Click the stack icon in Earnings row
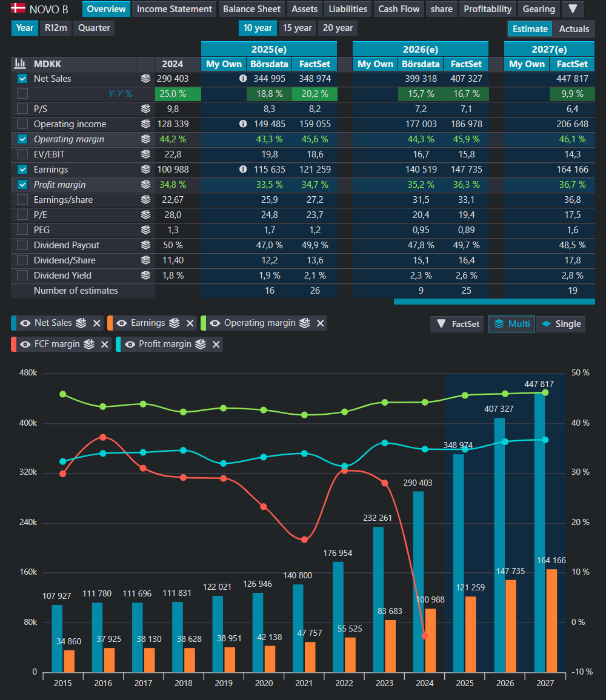Viewport: 606px width, 700px height. click(x=145, y=169)
